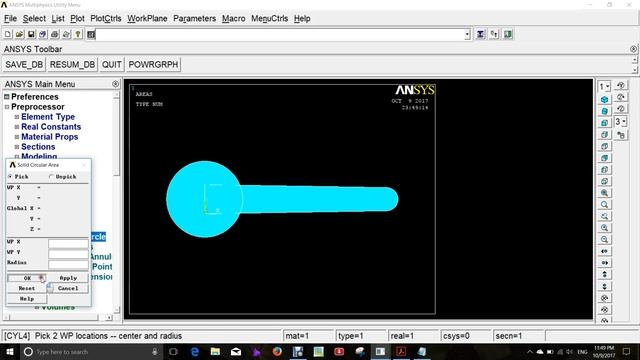Click the Image Capture printer icon
This screenshot has width=640, height=360.
coord(55,34)
